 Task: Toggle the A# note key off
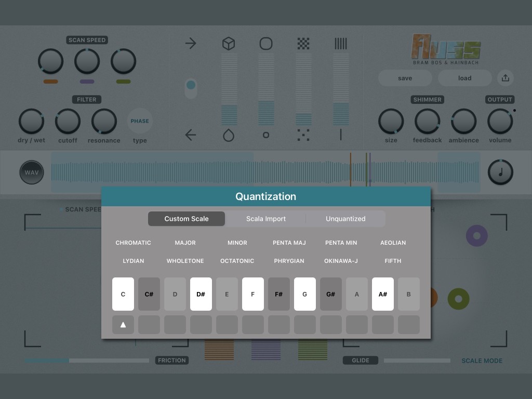click(383, 294)
